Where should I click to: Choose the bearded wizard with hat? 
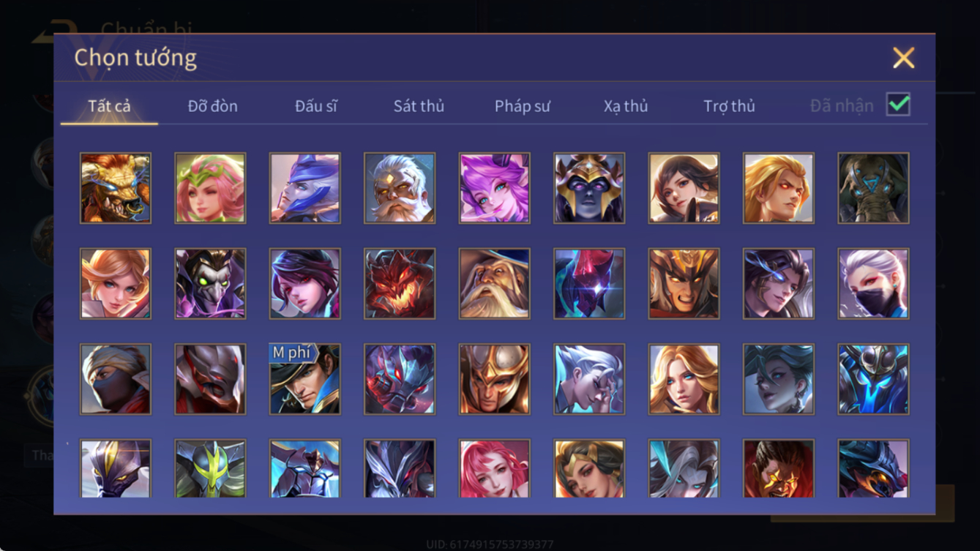point(494,283)
